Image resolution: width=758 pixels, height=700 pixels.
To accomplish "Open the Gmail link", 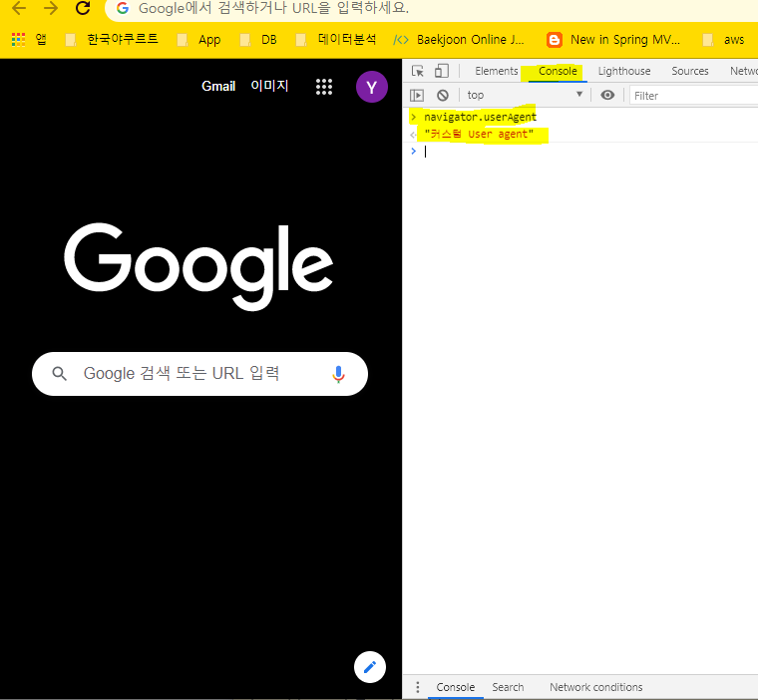I will 218,86.
